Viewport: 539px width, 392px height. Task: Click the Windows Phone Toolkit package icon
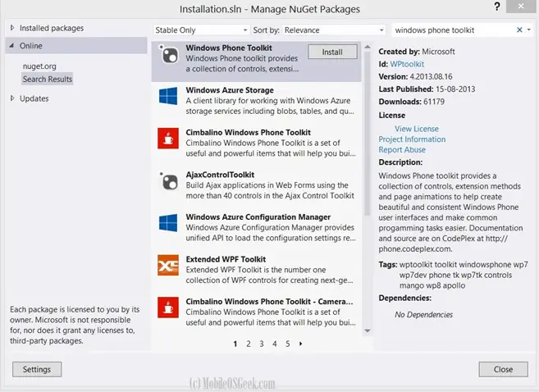168,54
